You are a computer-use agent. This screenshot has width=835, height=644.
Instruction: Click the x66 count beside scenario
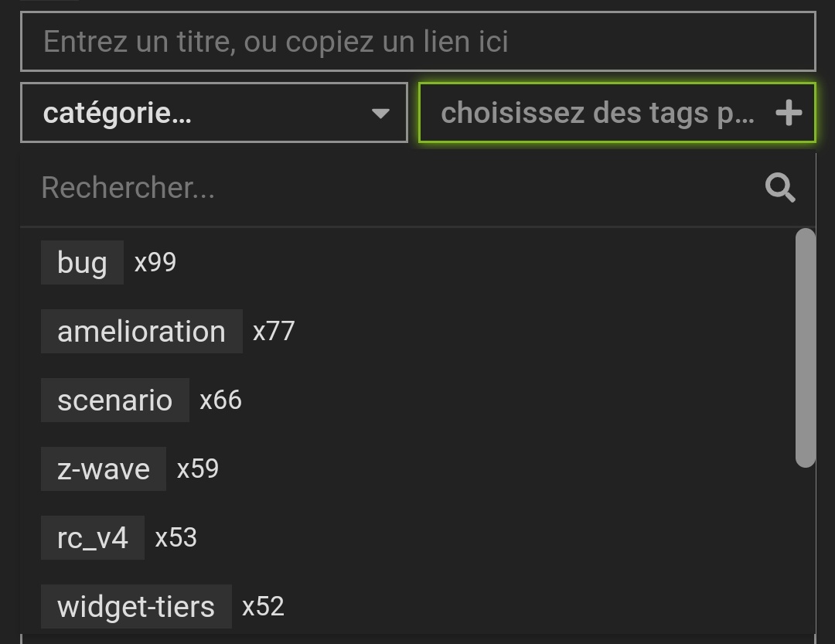click(x=220, y=400)
